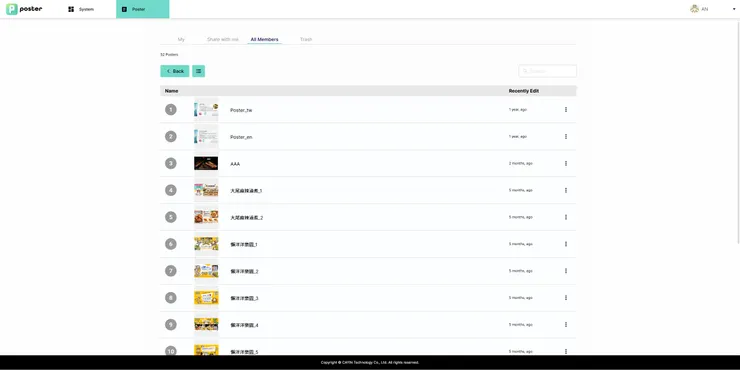The height and width of the screenshot is (370, 740).
Task: Click the number 1 badge beside Poster_tw
Action: click(171, 109)
